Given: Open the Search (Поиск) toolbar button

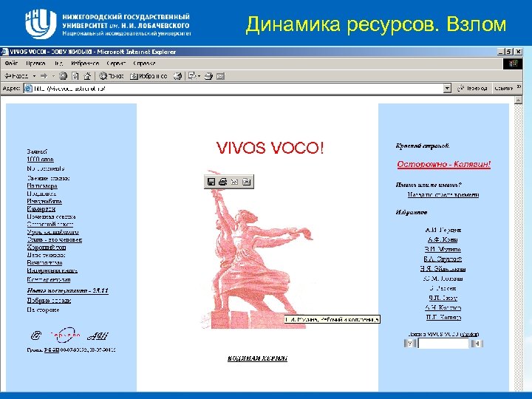Looking at the screenshot, I should coord(112,76).
